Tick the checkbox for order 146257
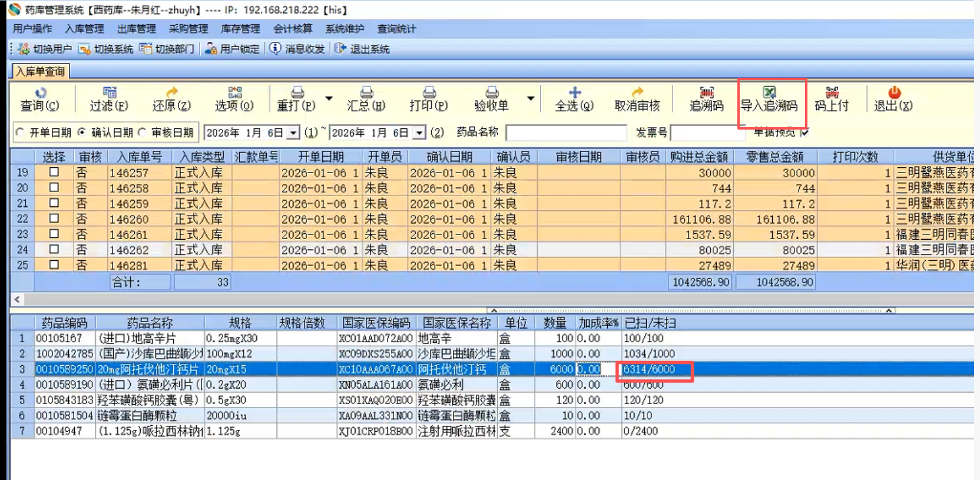This screenshot has width=980, height=480. coord(54,172)
